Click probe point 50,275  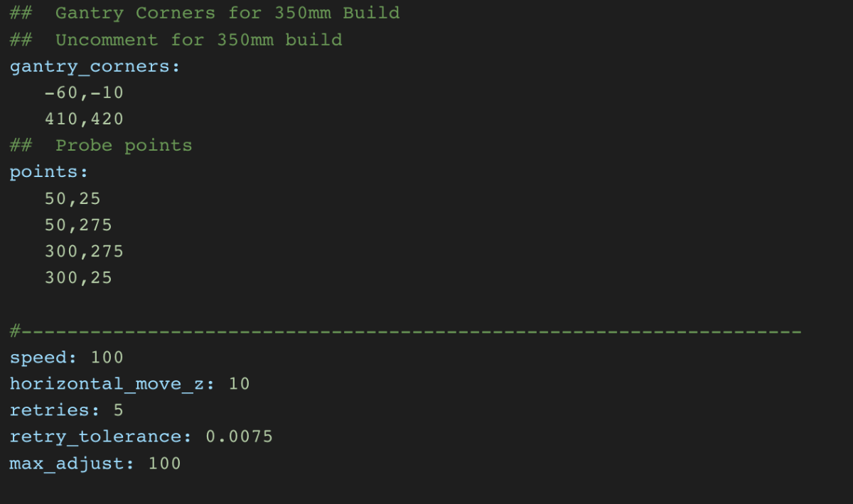pyautogui.click(x=79, y=225)
